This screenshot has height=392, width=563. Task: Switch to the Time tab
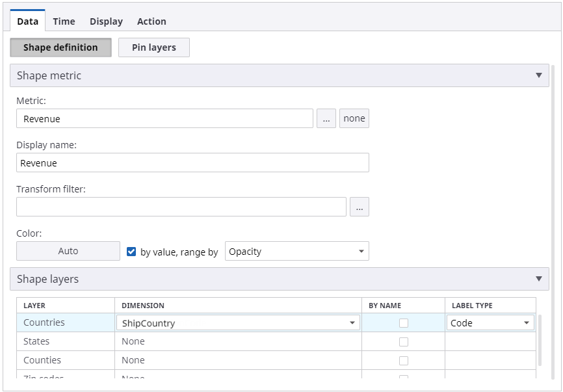coord(64,21)
